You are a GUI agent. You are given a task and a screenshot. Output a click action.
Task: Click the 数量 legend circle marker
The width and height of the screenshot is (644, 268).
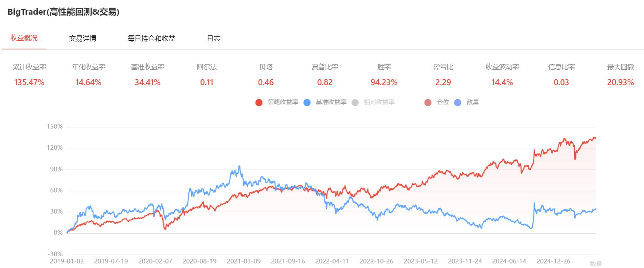click(457, 103)
